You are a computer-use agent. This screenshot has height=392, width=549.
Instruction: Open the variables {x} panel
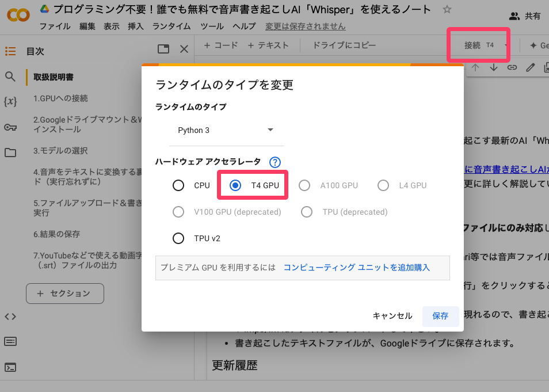pyautogui.click(x=10, y=102)
